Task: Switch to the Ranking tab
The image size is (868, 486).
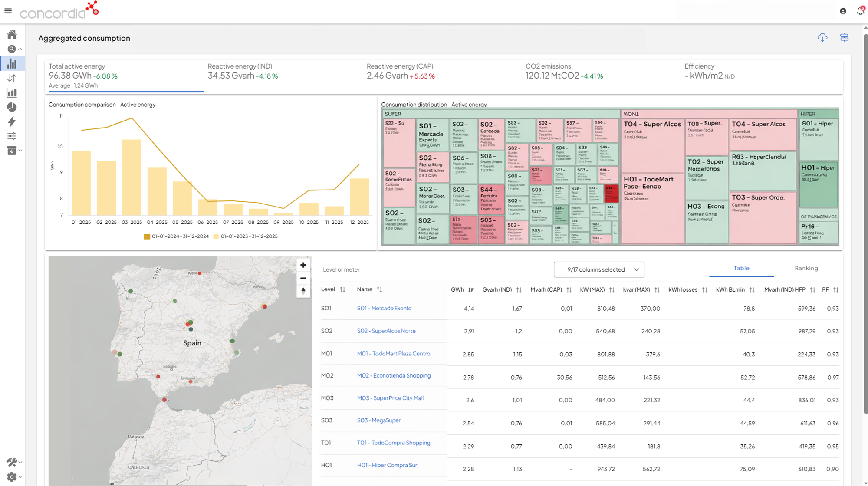Action: pos(806,268)
